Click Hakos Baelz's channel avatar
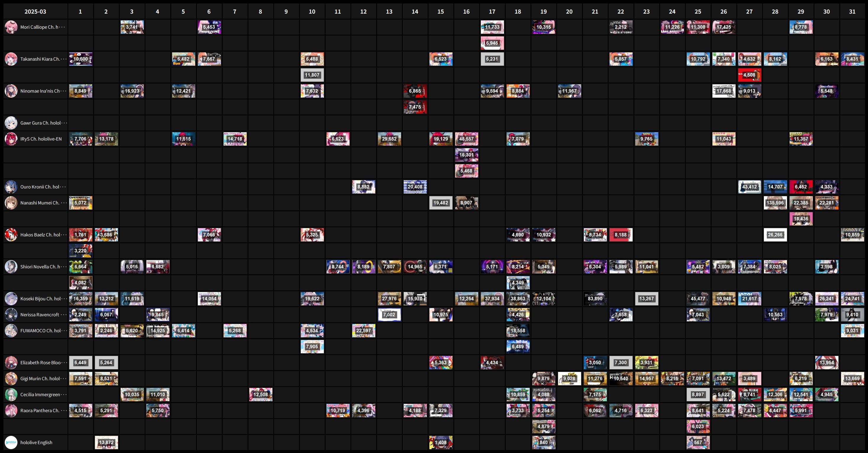Viewport: 868px width, 453px height. coord(11,235)
